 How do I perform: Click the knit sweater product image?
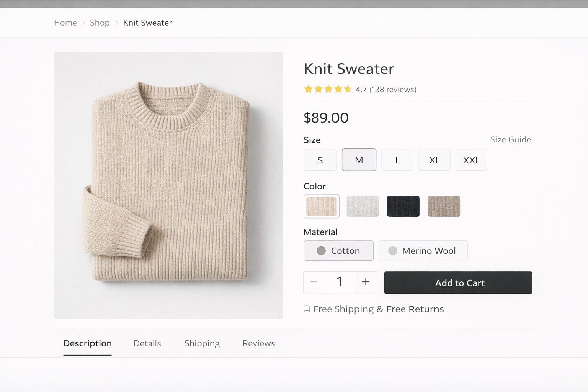tap(168, 185)
